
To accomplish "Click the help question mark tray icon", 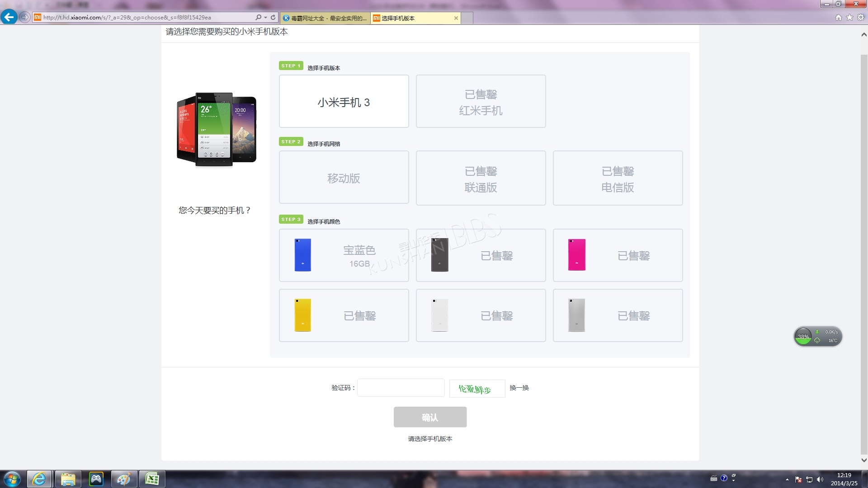I will click(x=724, y=478).
